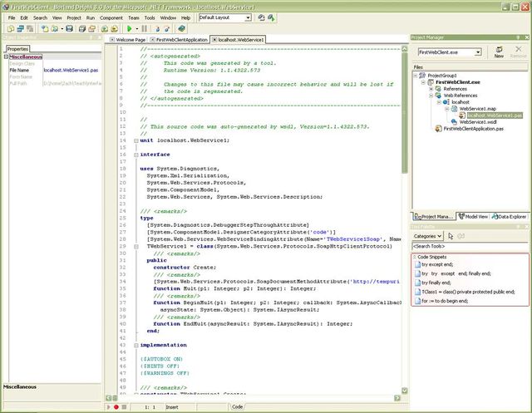Click the Help contents book icon
This screenshot has height=413, width=532.
(x=181, y=29)
